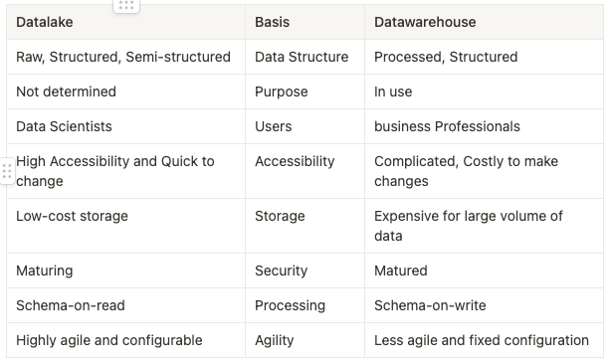The image size is (611, 364).
Task: Click the Not determined cell
Action: [x=125, y=91]
